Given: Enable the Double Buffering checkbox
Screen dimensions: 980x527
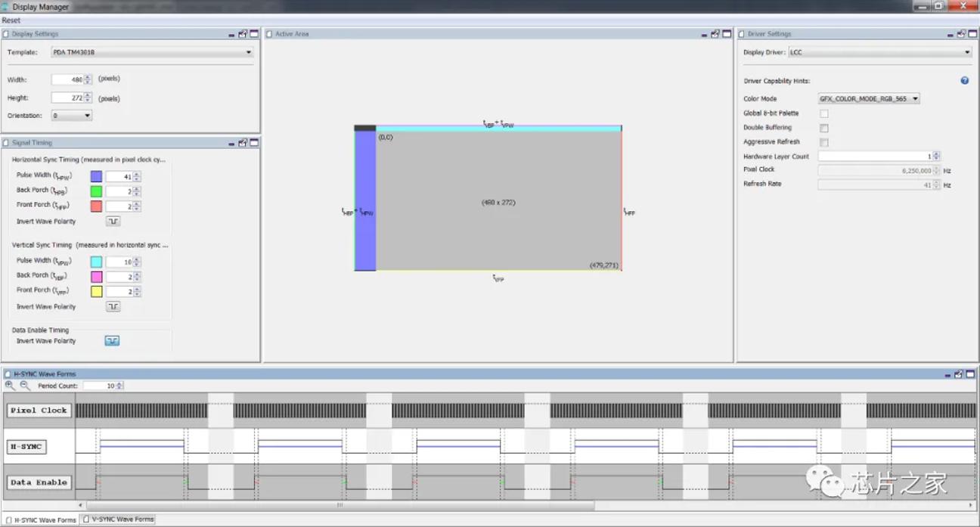Looking at the screenshot, I should point(824,128).
